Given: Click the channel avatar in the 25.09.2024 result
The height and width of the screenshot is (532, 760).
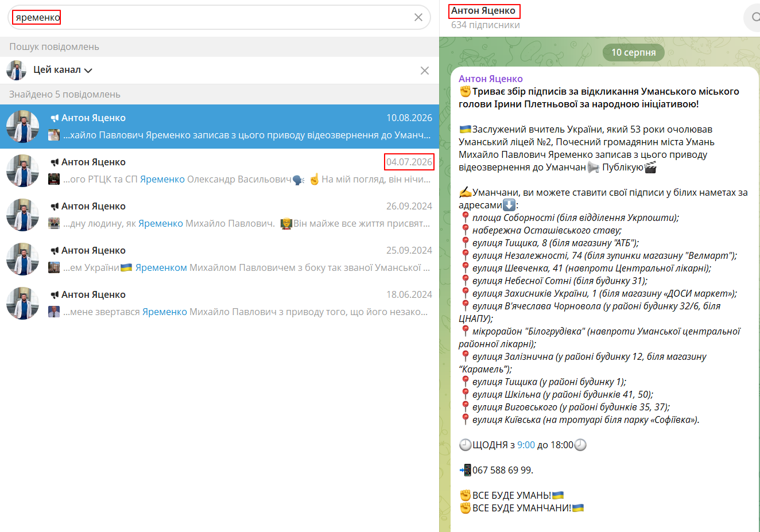Looking at the screenshot, I should pos(23,259).
